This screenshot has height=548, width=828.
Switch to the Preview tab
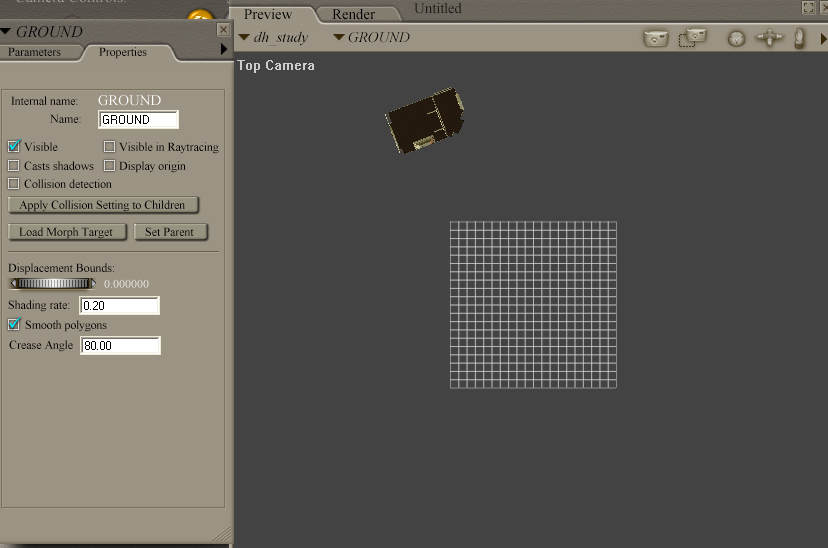[x=268, y=14]
